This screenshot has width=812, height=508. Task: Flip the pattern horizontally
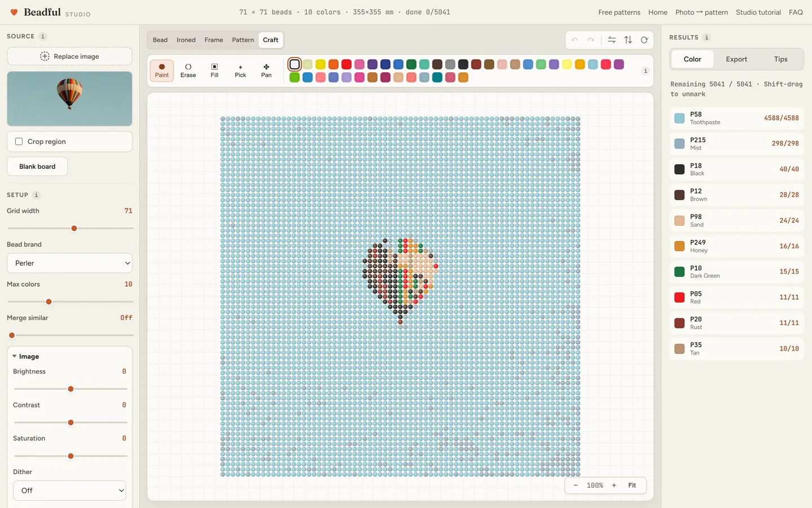612,40
